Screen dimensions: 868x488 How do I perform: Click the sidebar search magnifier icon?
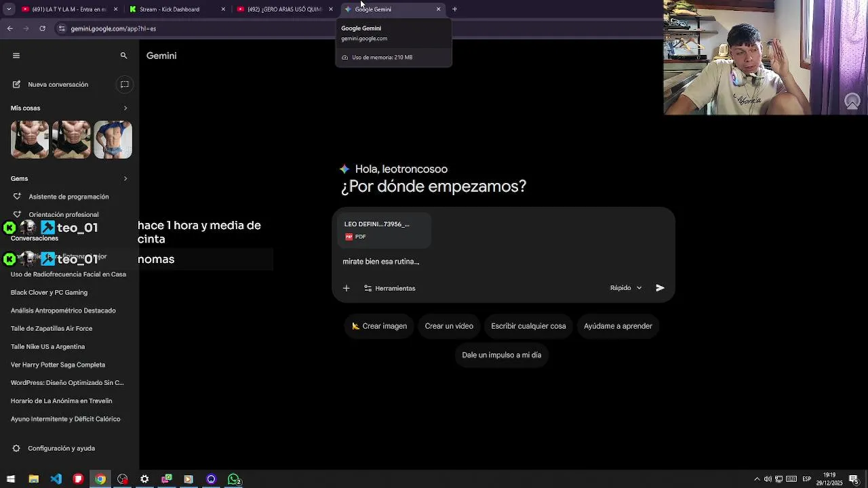point(123,56)
